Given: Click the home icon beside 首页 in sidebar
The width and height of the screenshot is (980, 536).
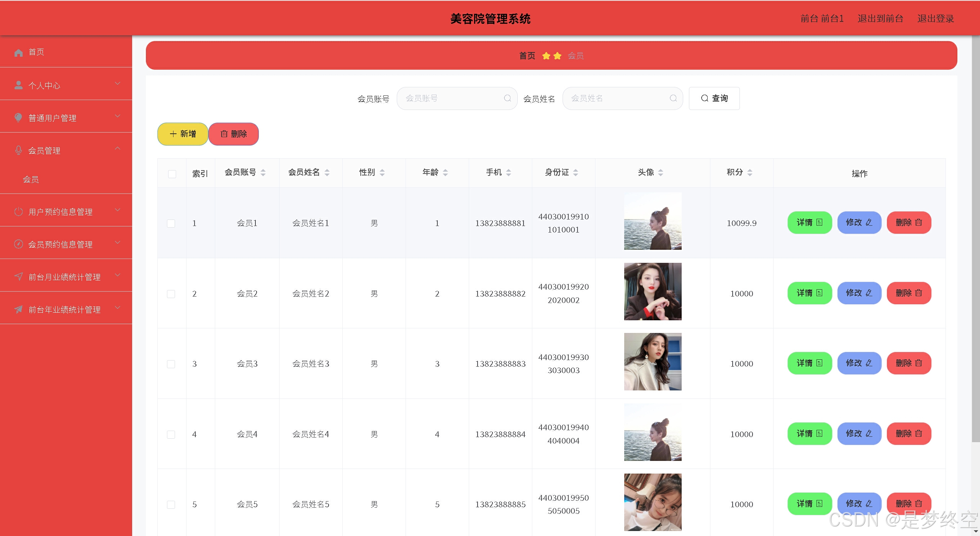Looking at the screenshot, I should [18, 52].
